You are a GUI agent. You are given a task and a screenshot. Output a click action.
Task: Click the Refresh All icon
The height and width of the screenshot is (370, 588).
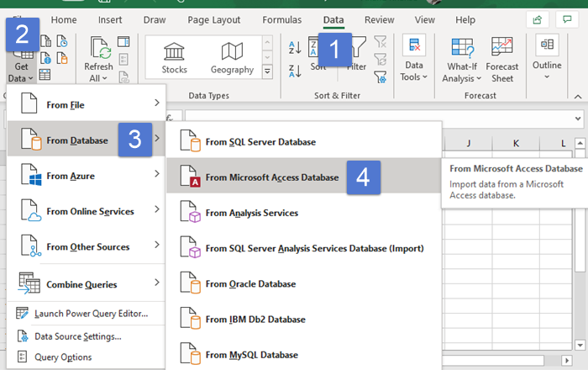point(101,48)
